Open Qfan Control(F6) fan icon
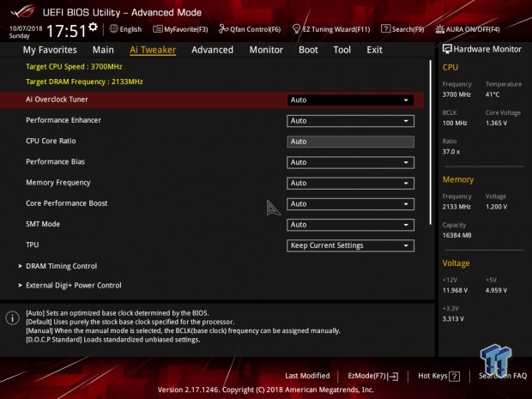This screenshot has height=399, width=532. [x=223, y=29]
